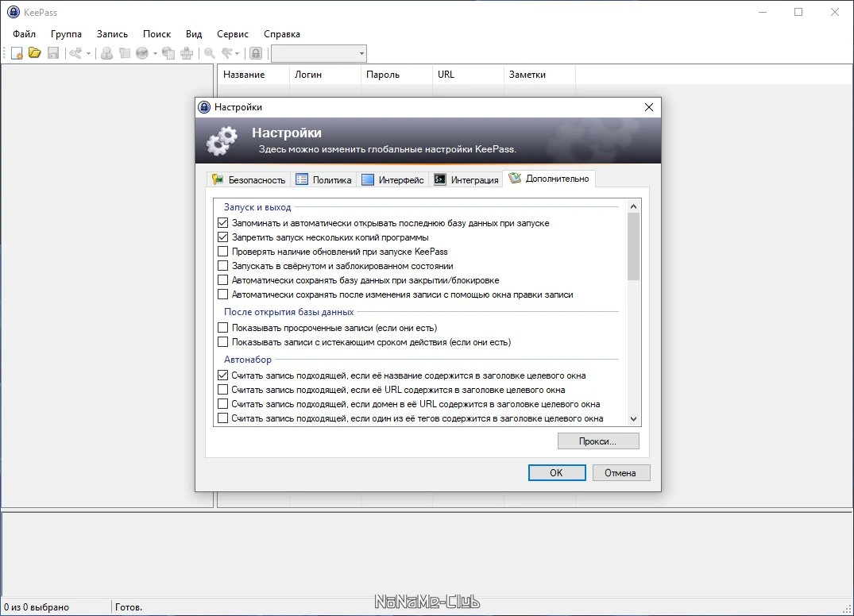Screen dimensions: 854x616
Task: Open the Группа menu
Action: pos(66,34)
